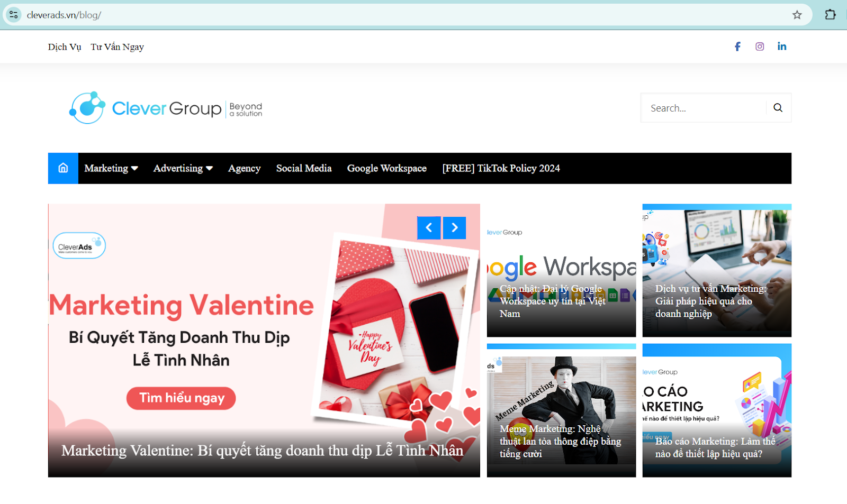Open the Agency menu item
Screen dimensions: 847x504
click(244, 168)
